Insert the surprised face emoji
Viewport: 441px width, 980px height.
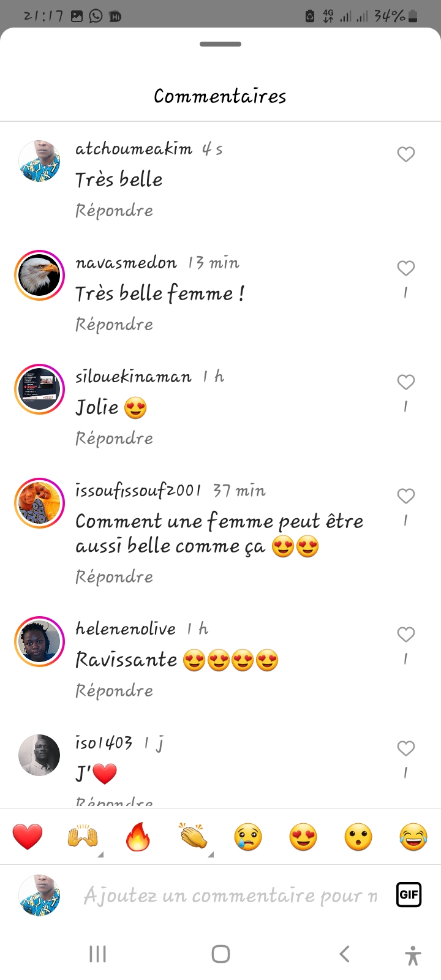[358, 837]
